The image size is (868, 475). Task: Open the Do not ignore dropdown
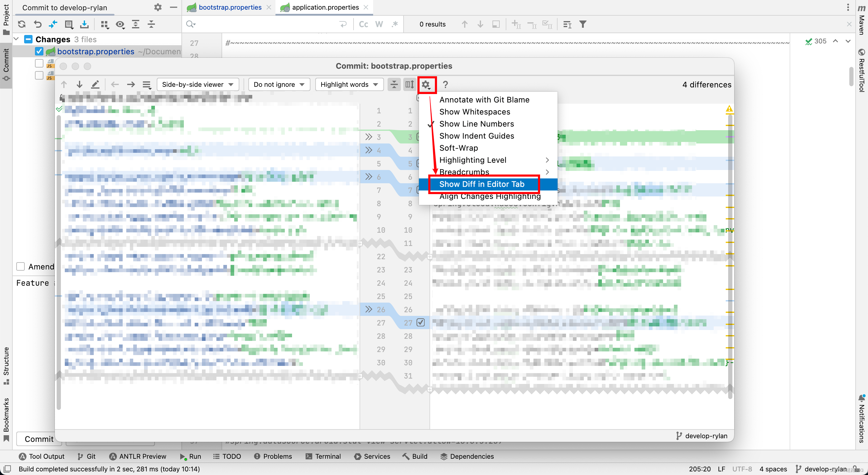point(279,85)
